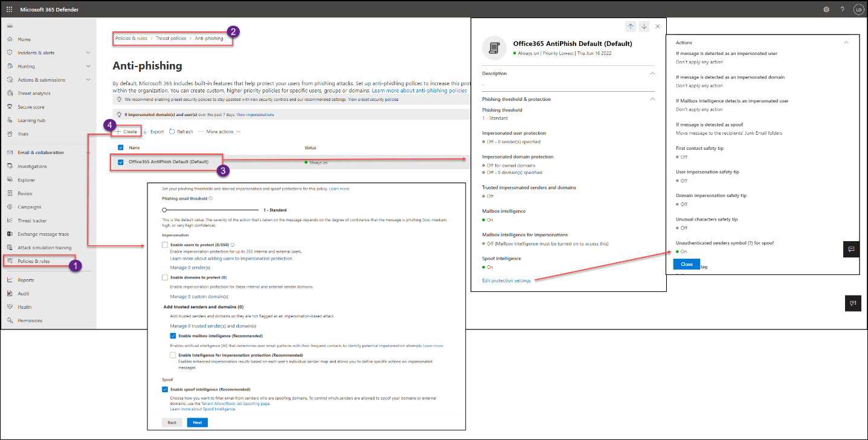This screenshot has height=440, width=868.
Task: Click the Create button
Action: 127,131
